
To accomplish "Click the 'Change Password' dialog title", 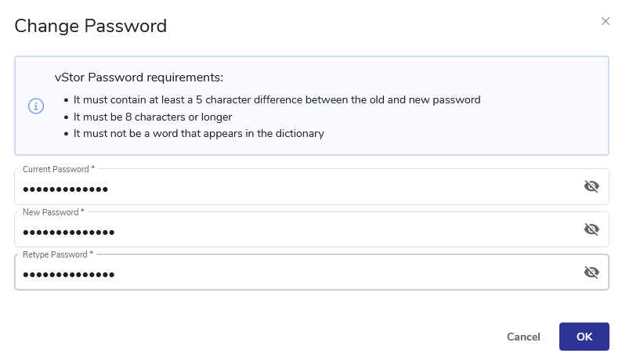I will click(x=91, y=26).
